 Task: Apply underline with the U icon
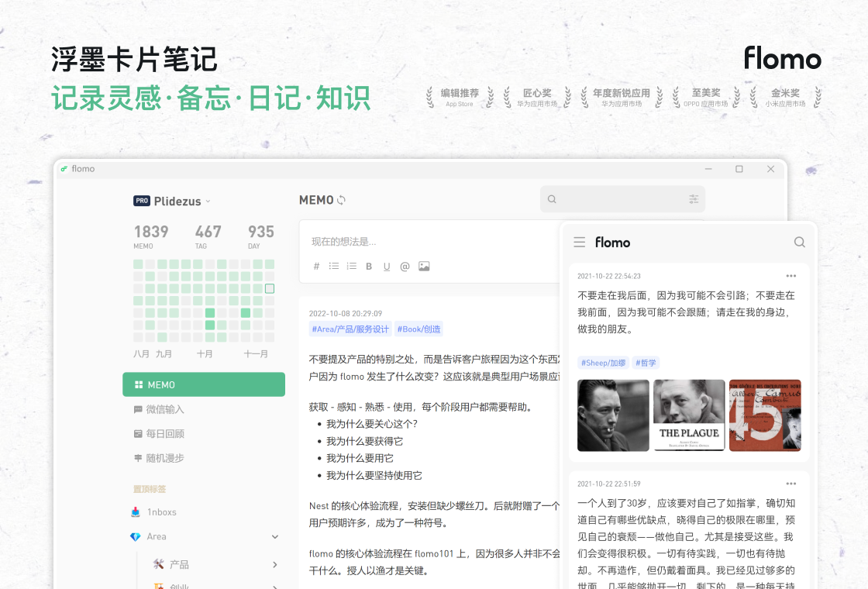[x=386, y=266]
